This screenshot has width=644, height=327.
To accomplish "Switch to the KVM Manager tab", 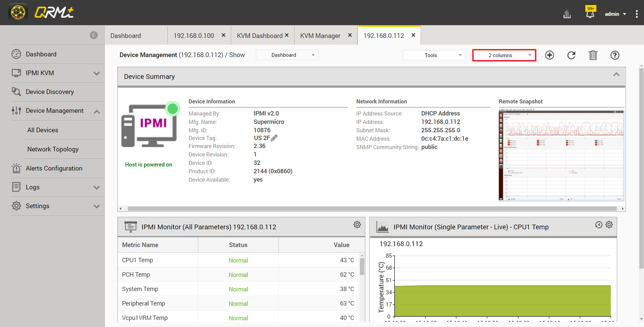I will coord(320,36).
